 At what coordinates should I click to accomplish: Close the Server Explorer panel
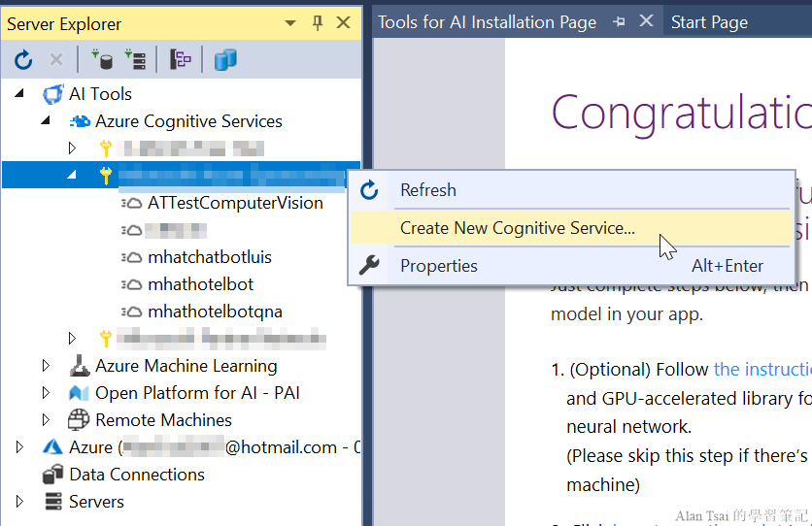coord(343,22)
